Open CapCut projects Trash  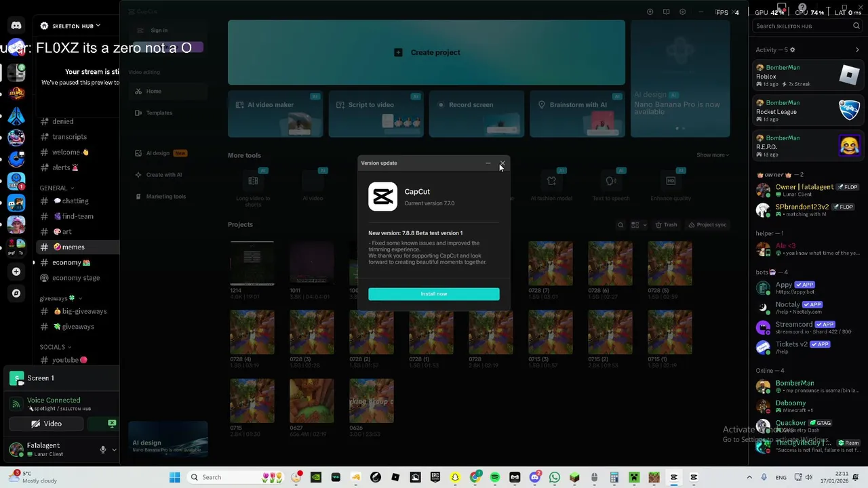click(665, 225)
